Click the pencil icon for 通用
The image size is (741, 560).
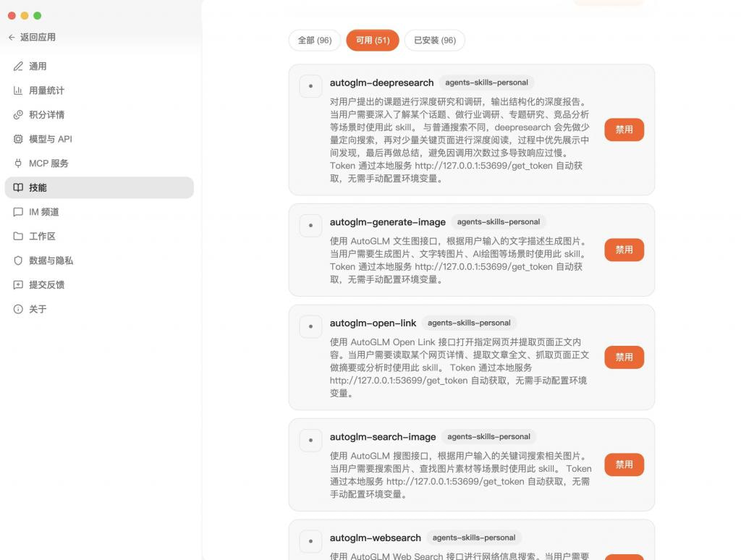(x=18, y=66)
